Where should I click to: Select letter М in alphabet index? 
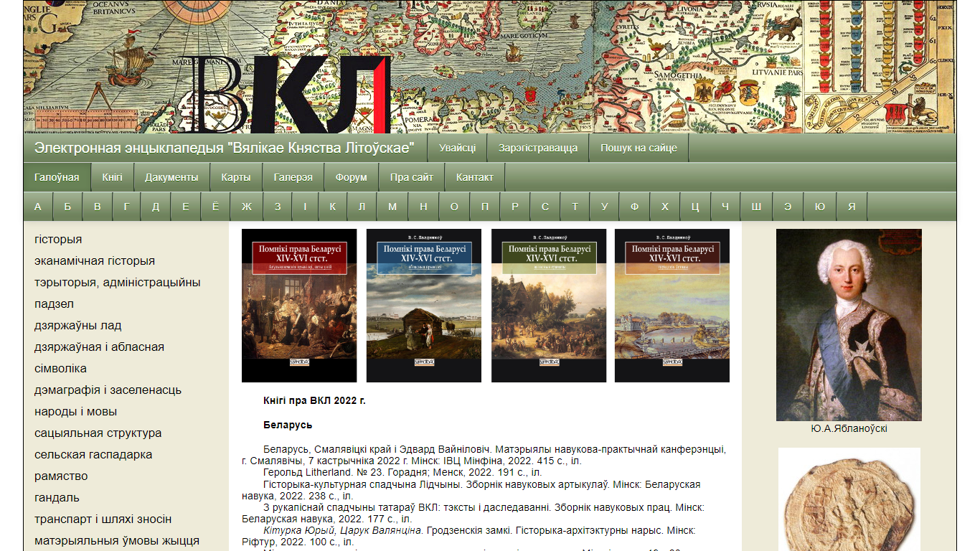click(392, 207)
